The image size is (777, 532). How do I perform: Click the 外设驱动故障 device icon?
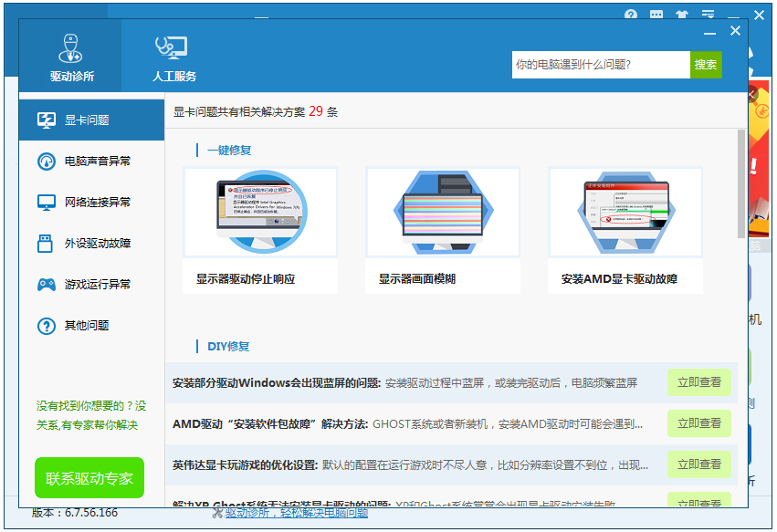(x=45, y=244)
